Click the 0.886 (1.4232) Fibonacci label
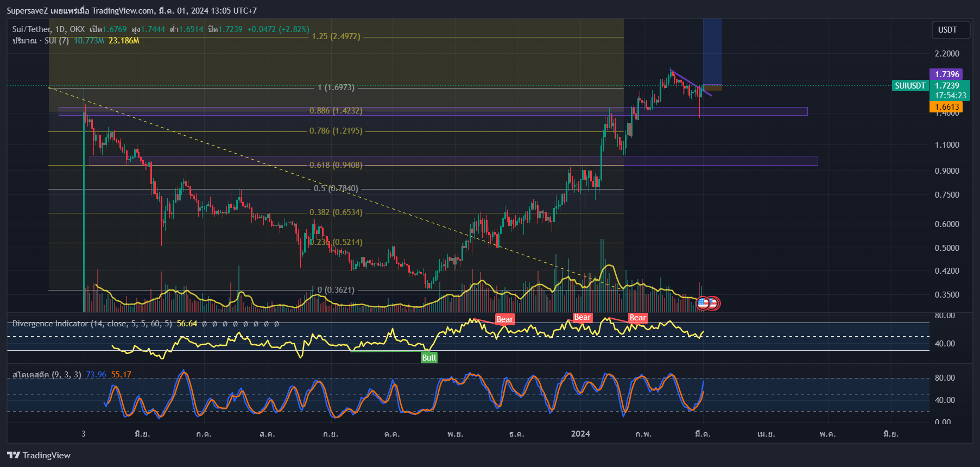Viewport: 980px width, 467px height. tap(336, 111)
